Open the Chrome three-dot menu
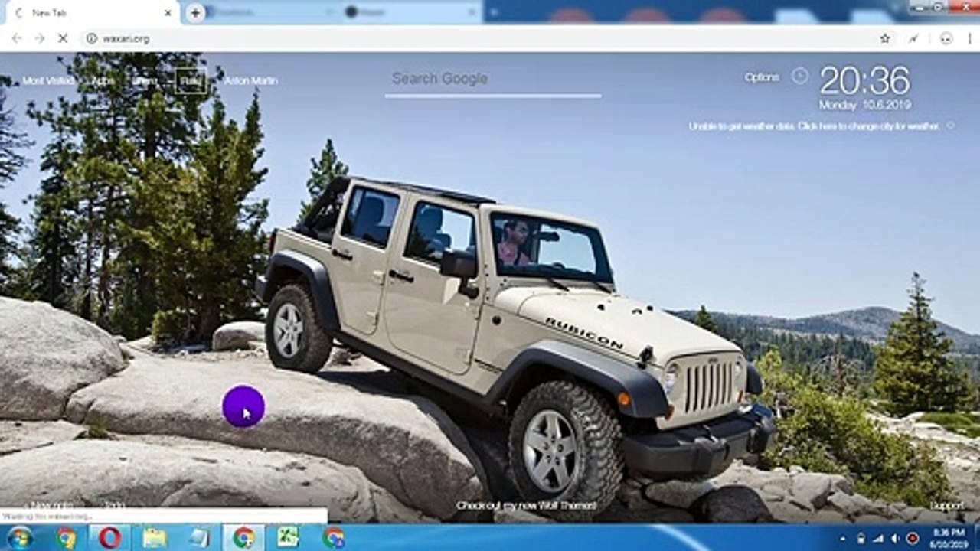 (969, 38)
